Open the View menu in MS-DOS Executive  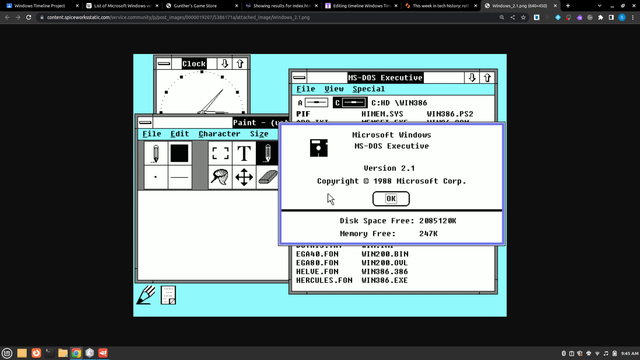[334, 89]
